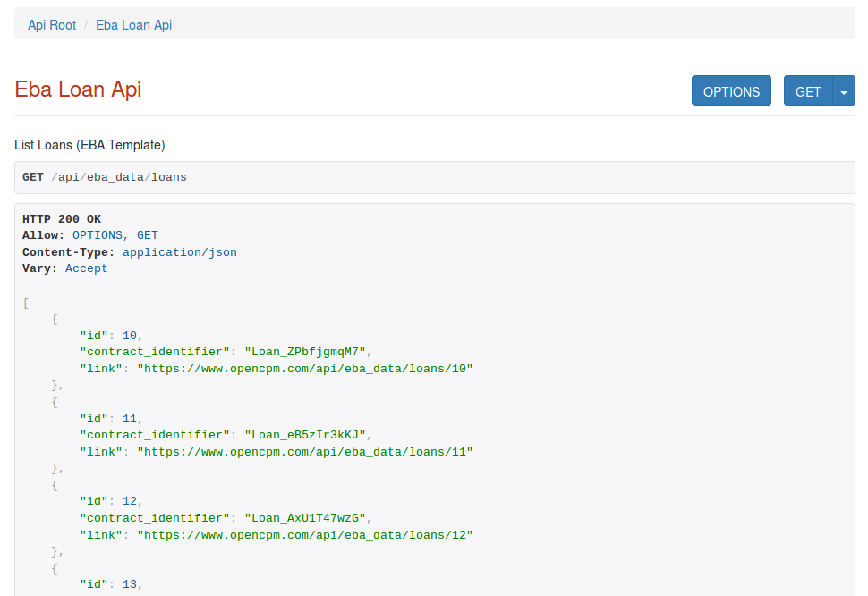Follow the loans/11 link URL
Screen dimensions: 868x596
point(304,452)
